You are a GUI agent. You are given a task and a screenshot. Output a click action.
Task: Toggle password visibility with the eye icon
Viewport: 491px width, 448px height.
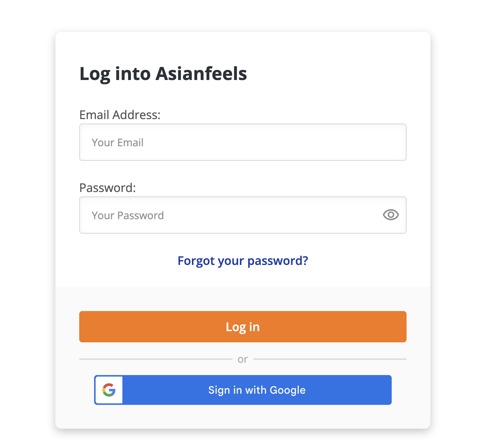tap(391, 215)
